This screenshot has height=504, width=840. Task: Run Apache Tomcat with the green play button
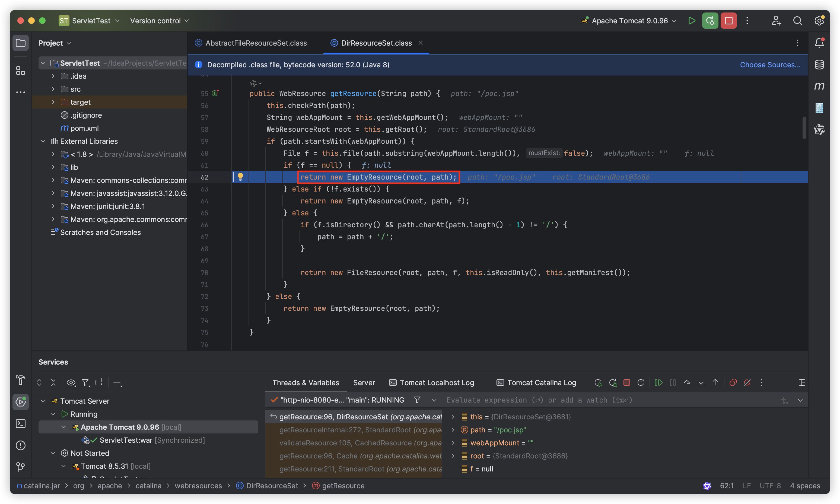click(691, 21)
